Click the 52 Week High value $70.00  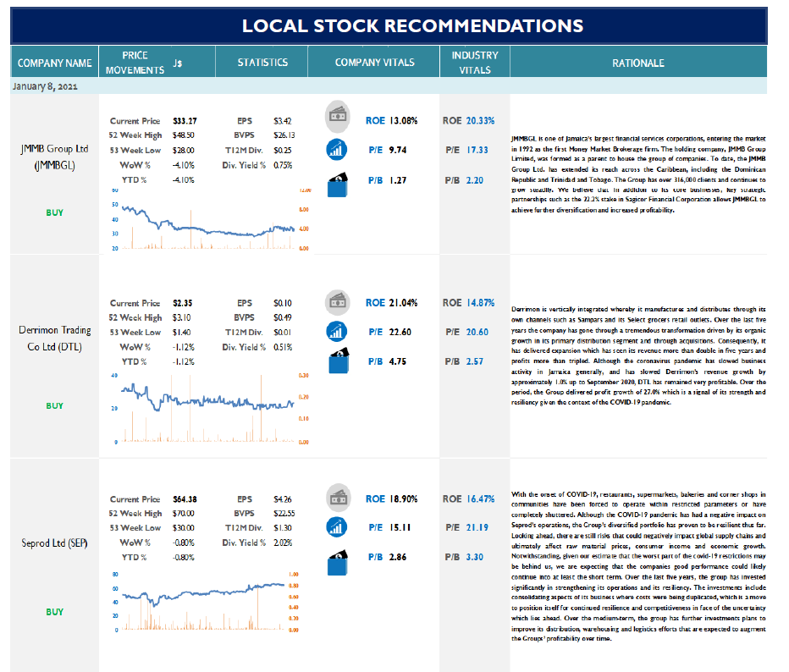pyautogui.click(x=183, y=514)
